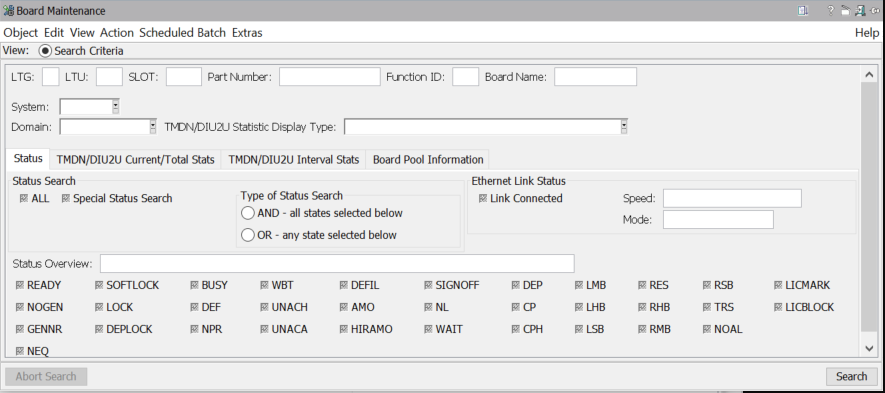
Task: Toggle the HIRAMO checkbox
Action: (344, 329)
